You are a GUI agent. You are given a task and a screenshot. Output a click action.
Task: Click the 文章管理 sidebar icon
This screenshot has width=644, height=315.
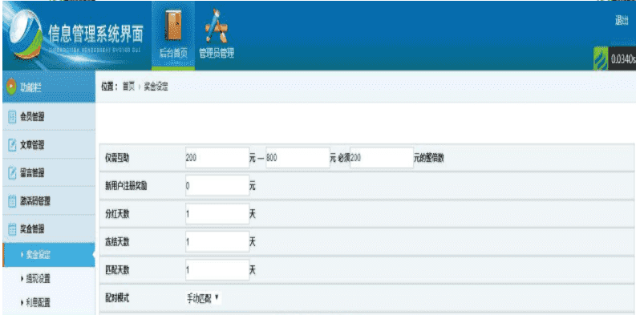pos(12,145)
